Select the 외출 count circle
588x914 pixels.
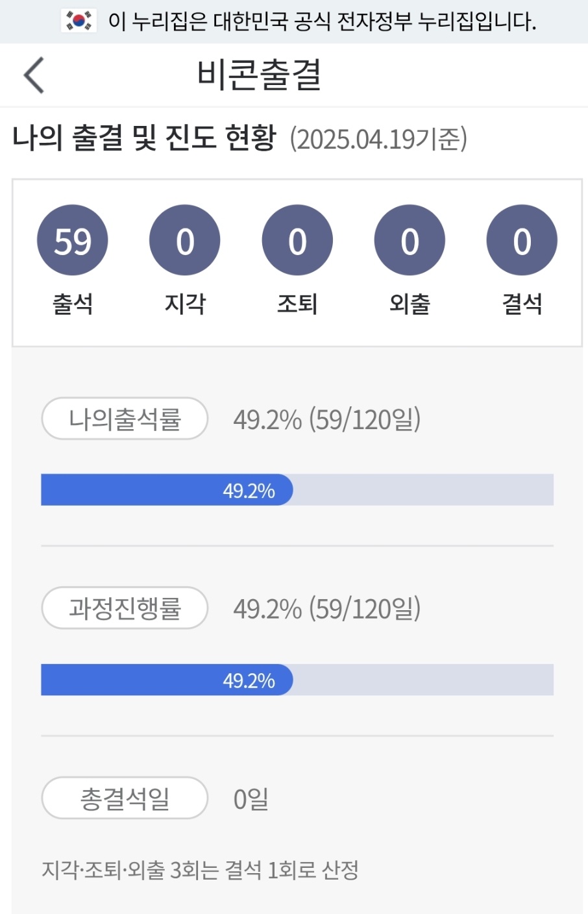click(409, 239)
